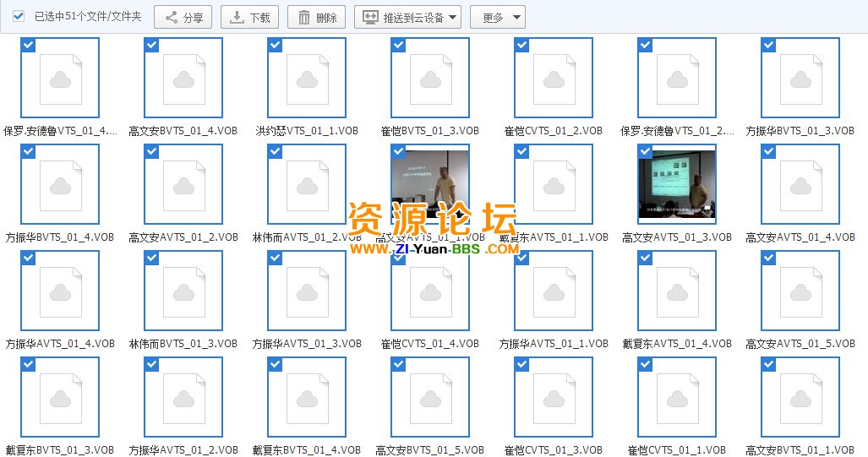Screen dimensions: 868x457
Task: Uncheck the 崔恺CVTS_01_2.VOB checkbox
Action: coord(522,46)
